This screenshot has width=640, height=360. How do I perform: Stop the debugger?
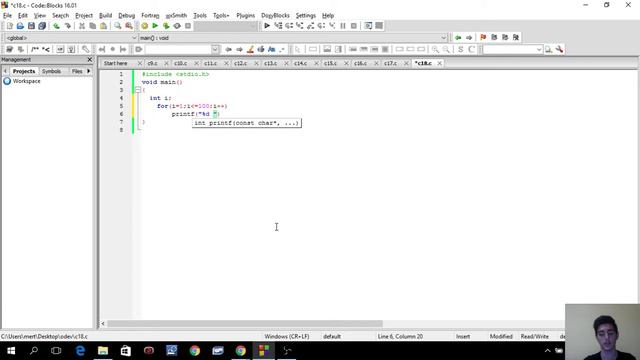point(353,26)
